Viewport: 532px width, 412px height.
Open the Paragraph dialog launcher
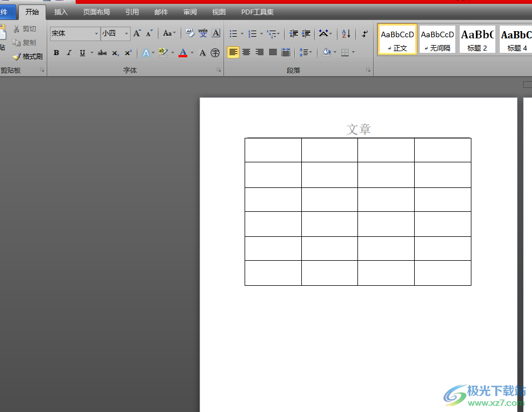[368, 70]
